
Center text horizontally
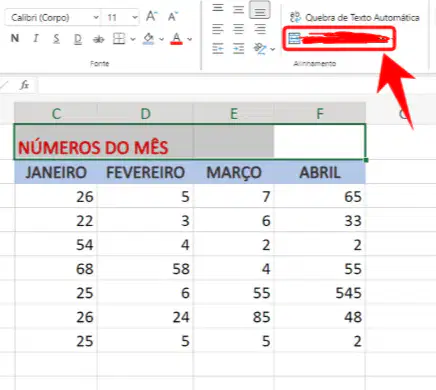pyautogui.click(x=238, y=29)
